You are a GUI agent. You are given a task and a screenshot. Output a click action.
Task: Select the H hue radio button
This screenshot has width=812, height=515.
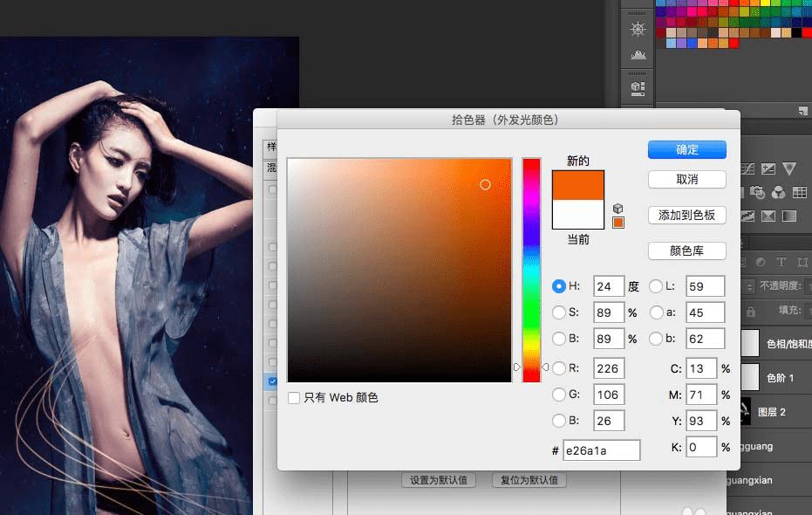(559, 286)
